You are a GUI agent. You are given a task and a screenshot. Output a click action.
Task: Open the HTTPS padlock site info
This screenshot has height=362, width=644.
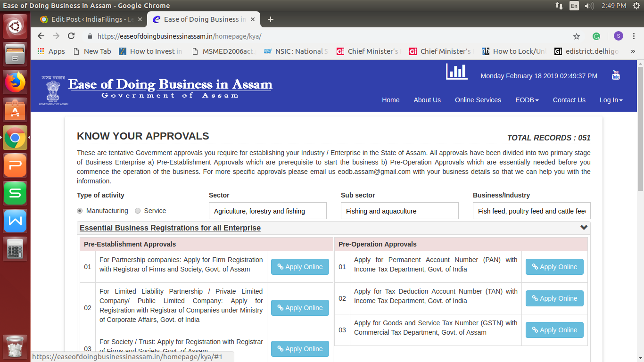pos(89,36)
